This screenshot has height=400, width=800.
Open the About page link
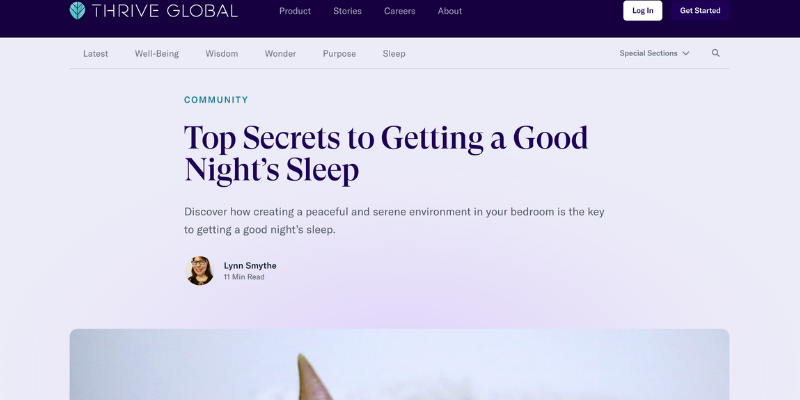pos(449,11)
